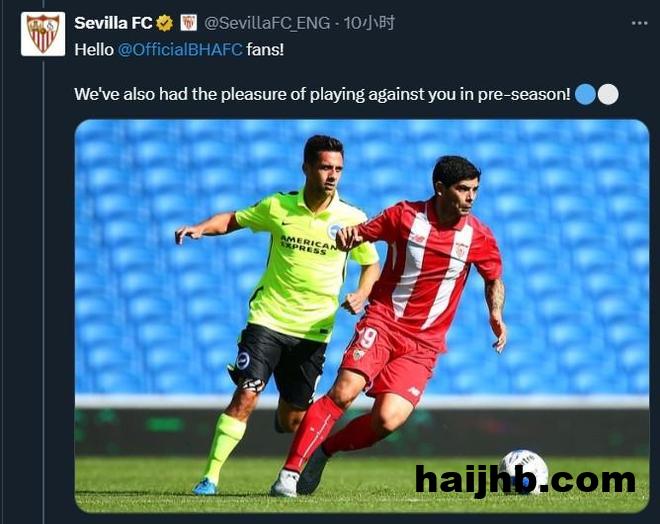Open the @SevillaFC_ENG handle link
660x524 pixels.
267,23
